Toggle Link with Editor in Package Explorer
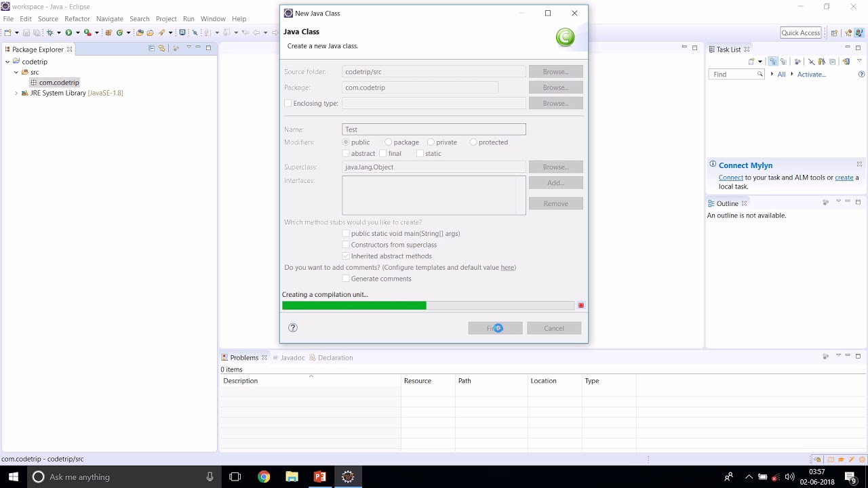Image resolution: width=868 pixels, height=488 pixels. point(161,48)
